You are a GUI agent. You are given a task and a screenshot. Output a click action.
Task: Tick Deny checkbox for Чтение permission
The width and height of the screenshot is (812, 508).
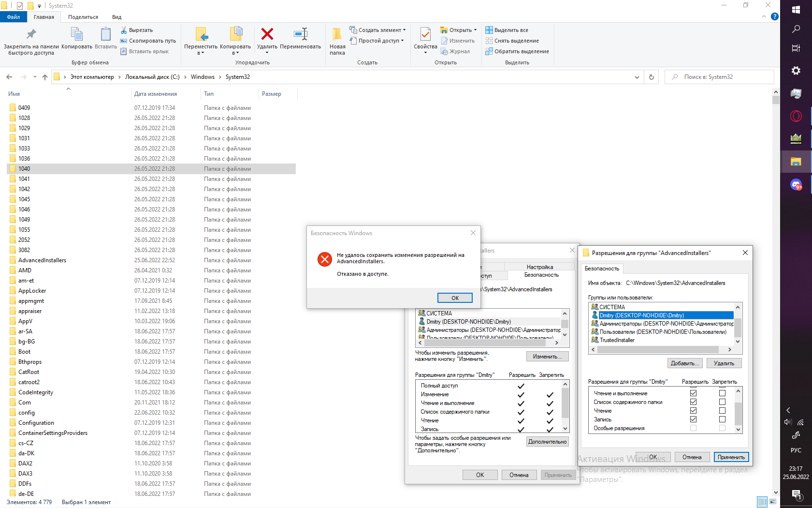722,411
